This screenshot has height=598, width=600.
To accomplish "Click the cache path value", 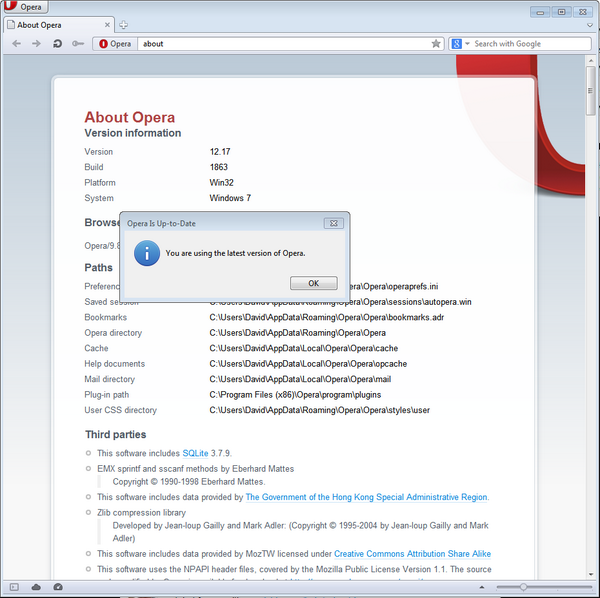I will pyautogui.click(x=304, y=348).
